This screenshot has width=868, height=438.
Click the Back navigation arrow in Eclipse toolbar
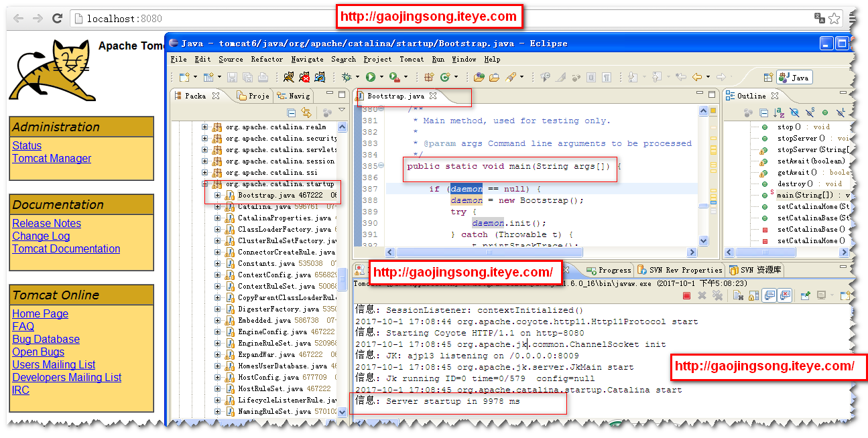click(x=697, y=77)
